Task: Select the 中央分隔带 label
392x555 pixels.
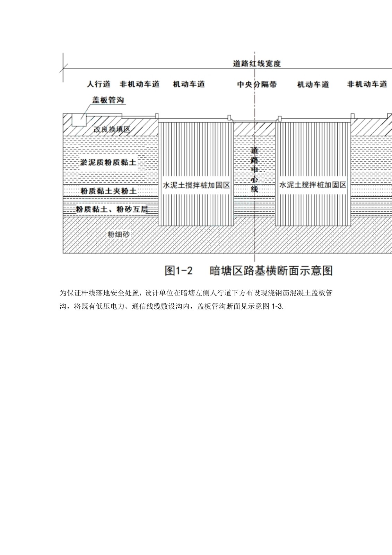Action: [257, 85]
